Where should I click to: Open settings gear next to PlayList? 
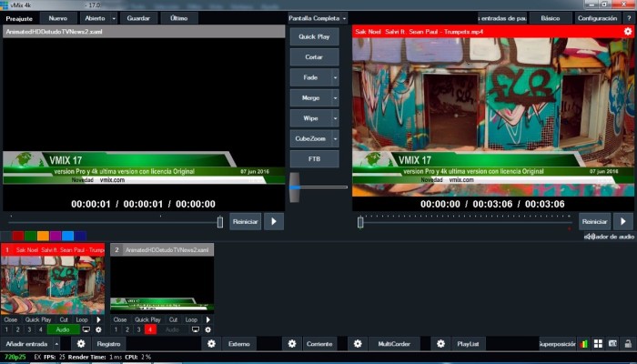[x=440, y=344]
